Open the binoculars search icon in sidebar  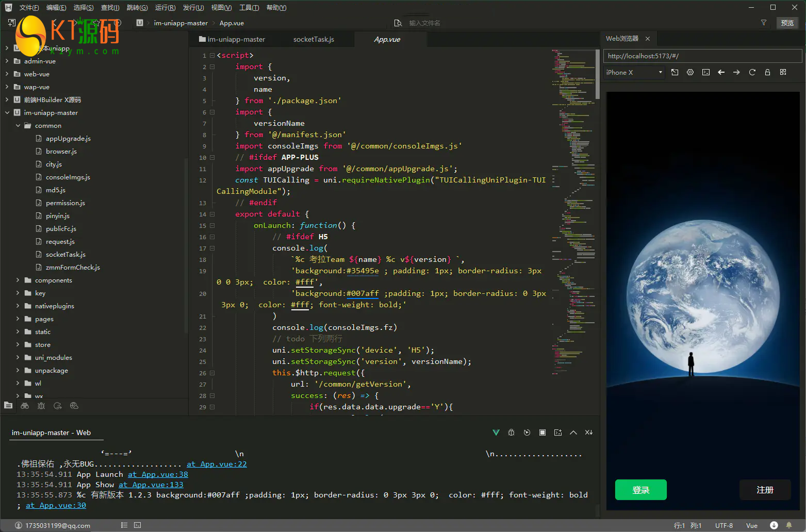[x=25, y=406]
